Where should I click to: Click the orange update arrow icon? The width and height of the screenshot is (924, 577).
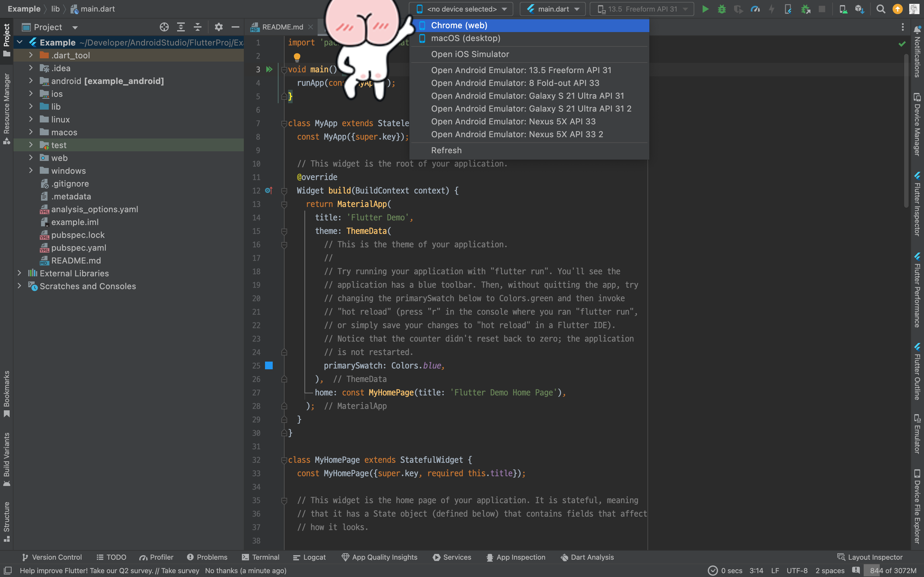click(x=897, y=9)
